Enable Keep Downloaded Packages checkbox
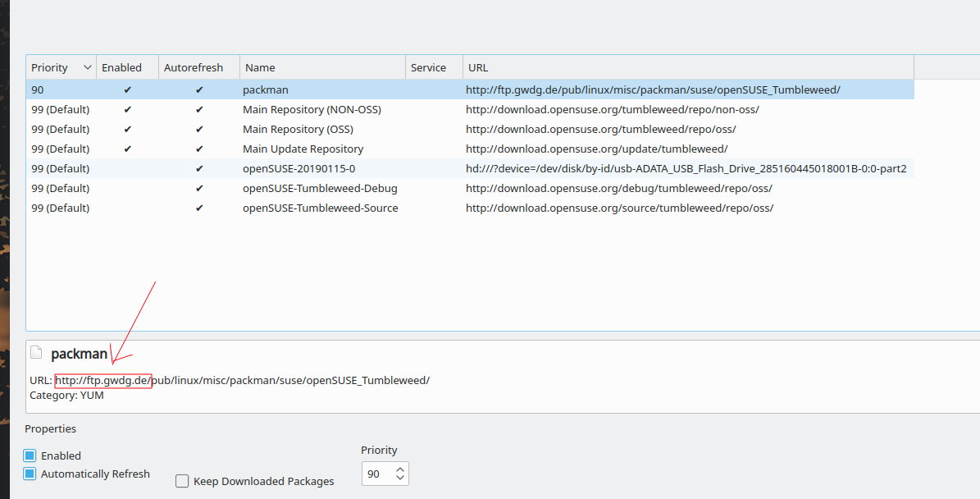 tap(182, 481)
